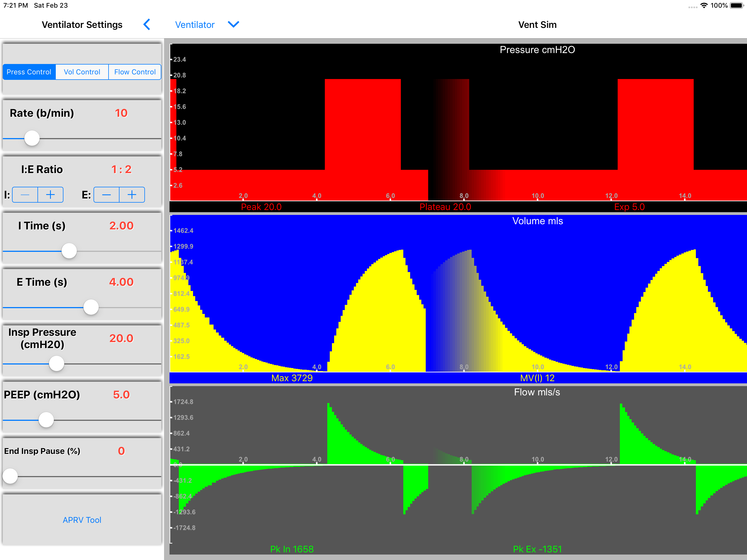Increase the I ratio with plus
This screenshot has height=560, width=747.
point(50,195)
